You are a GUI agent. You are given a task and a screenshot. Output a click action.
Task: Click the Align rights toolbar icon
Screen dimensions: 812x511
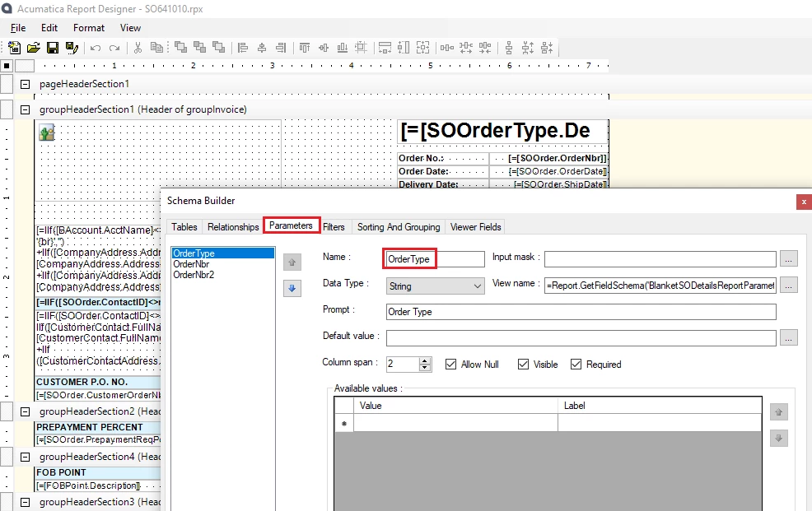click(281, 48)
